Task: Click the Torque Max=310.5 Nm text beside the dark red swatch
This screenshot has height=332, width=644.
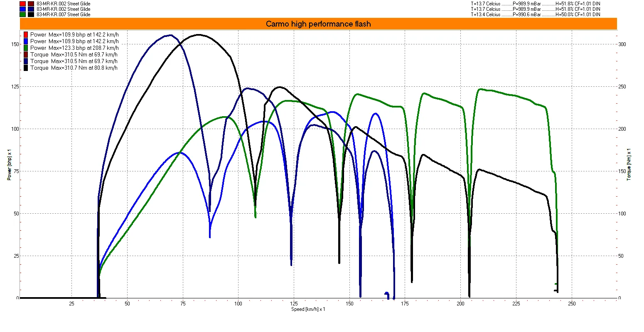Action: [x=74, y=54]
